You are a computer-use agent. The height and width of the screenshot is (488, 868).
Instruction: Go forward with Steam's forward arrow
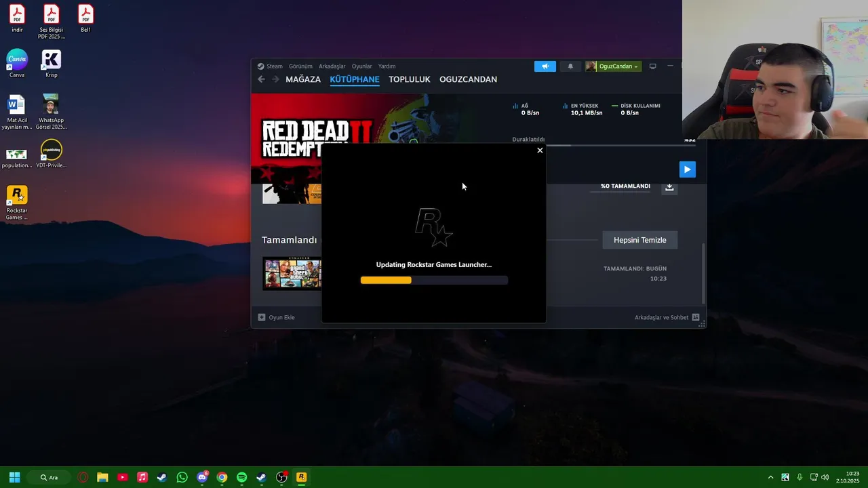pos(275,79)
